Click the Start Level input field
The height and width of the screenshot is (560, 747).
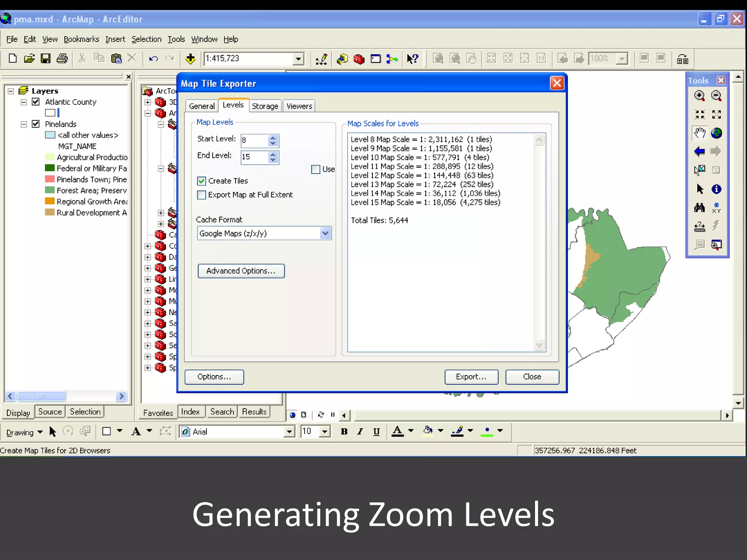pos(254,140)
